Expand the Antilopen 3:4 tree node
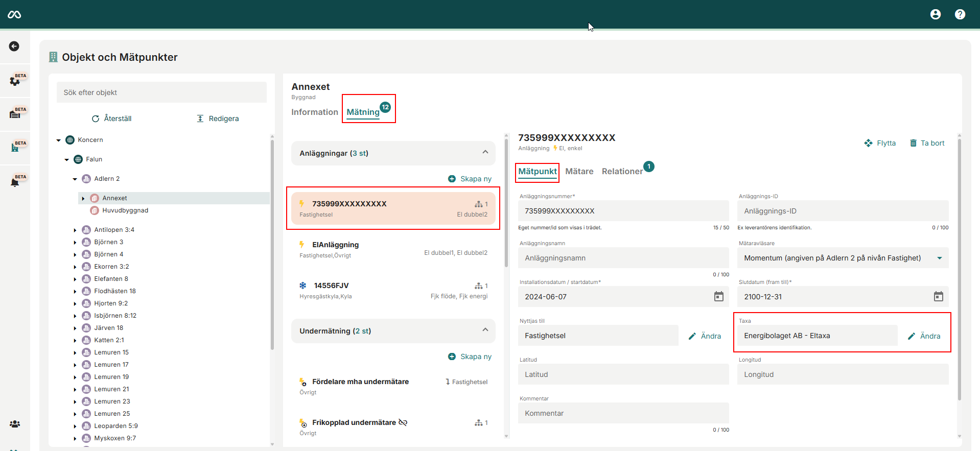Screen dimensions: 980x451 click(x=75, y=230)
